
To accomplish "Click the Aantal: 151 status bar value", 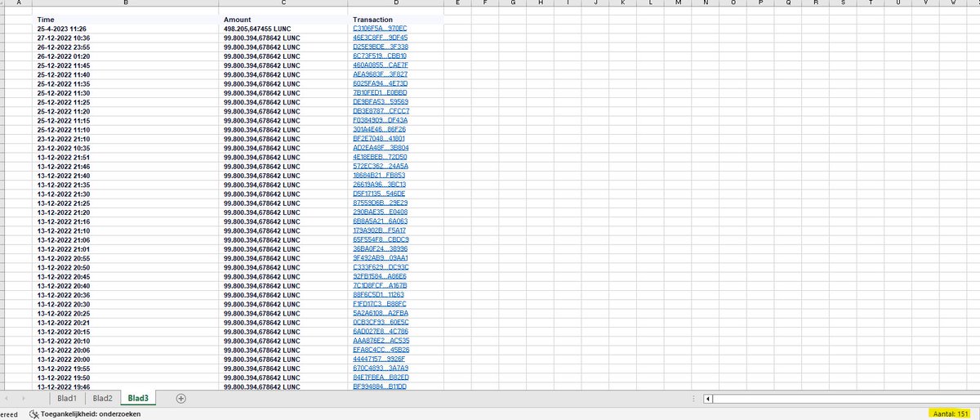I will pyautogui.click(x=950, y=413).
